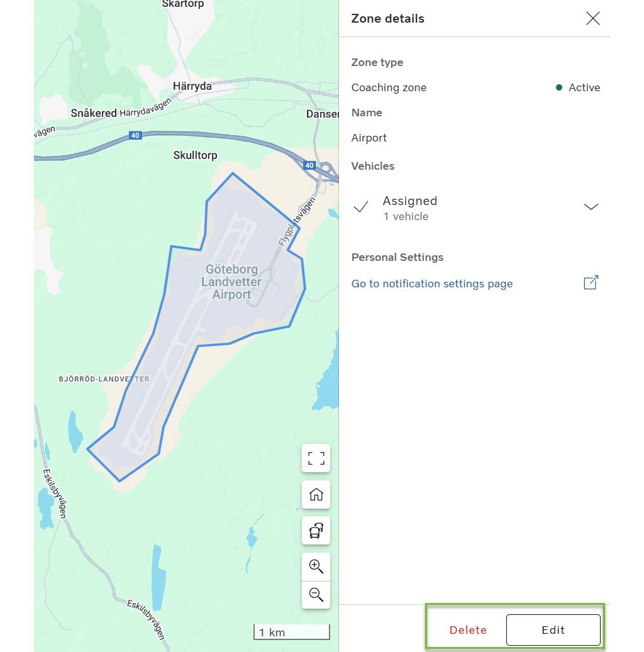Zoom in on the map

[x=315, y=566]
